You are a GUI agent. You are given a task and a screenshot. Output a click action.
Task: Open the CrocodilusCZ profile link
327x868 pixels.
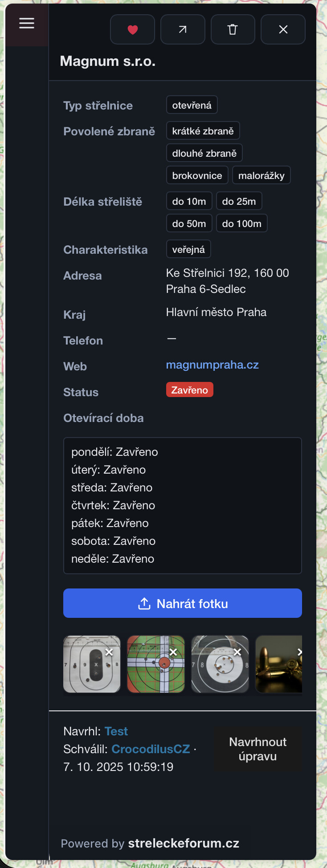[151, 749]
